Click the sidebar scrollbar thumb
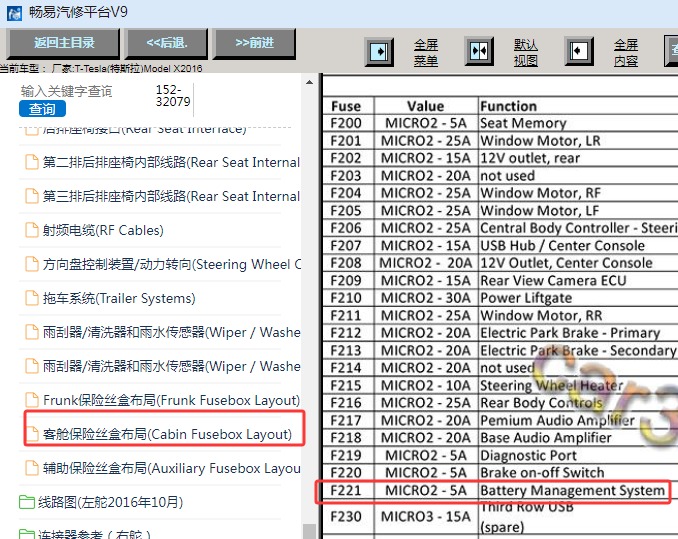678x539 pixels. [x=309, y=531]
